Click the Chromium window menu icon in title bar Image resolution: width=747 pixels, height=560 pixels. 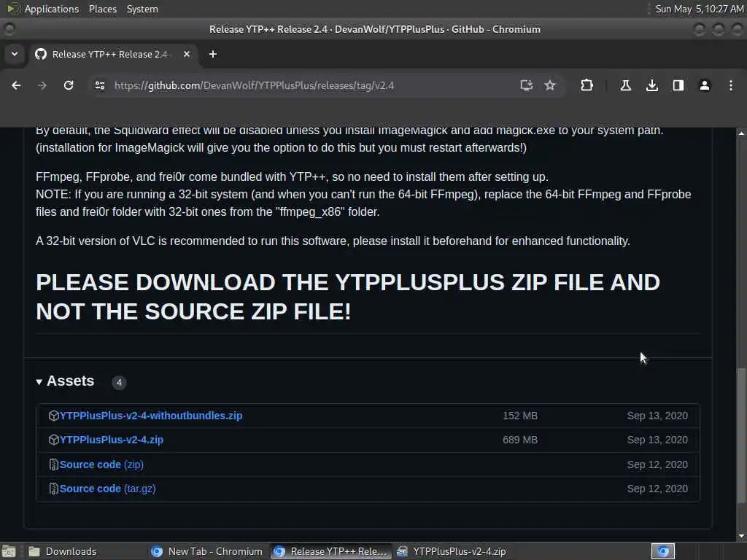click(x=9, y=29)
